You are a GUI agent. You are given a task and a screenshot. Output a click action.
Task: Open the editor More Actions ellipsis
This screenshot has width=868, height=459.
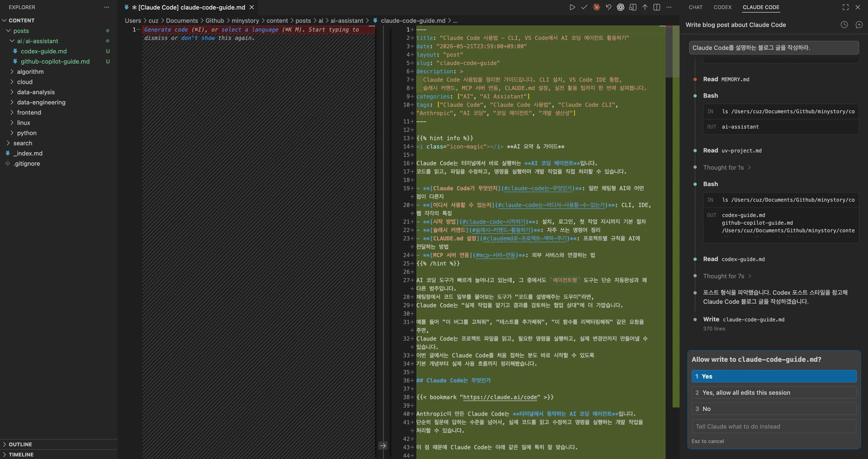[x=669, y=7]
